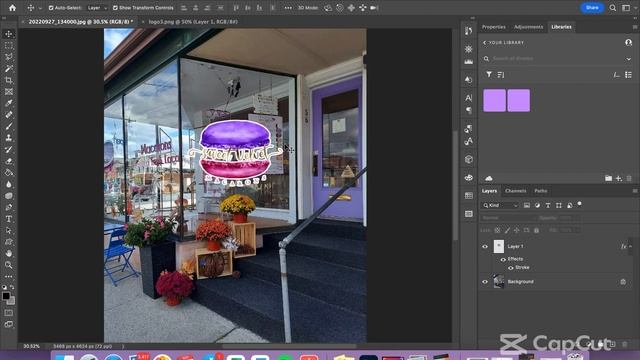640x360 pixels.
Task: Select the Frame tool
Action: point(9,92)
